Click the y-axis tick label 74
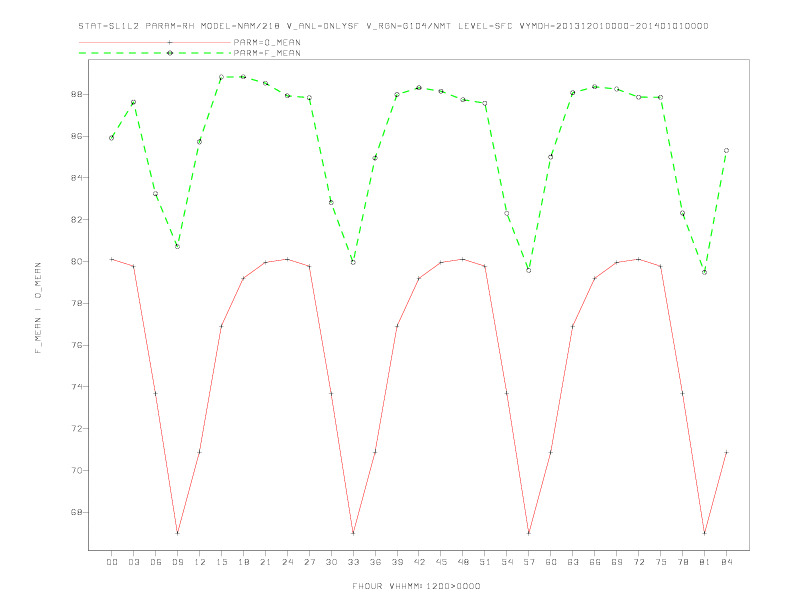The image size is (792, 612). [76, 387]
